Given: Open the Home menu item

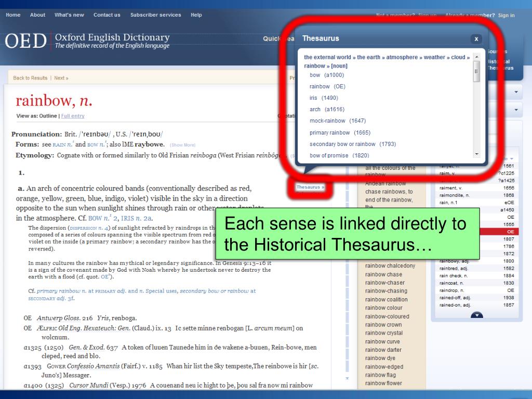Looking at the screenshot, I should pos(13,15).
